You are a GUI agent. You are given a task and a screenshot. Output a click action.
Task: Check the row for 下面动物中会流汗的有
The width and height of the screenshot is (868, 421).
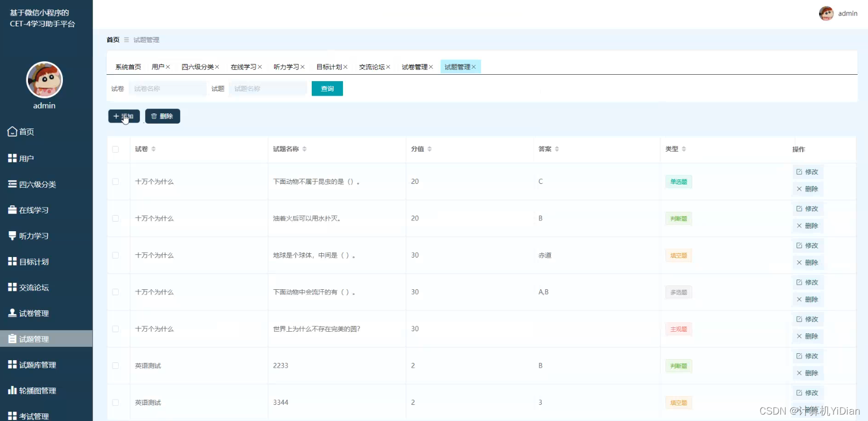point(116,292)
